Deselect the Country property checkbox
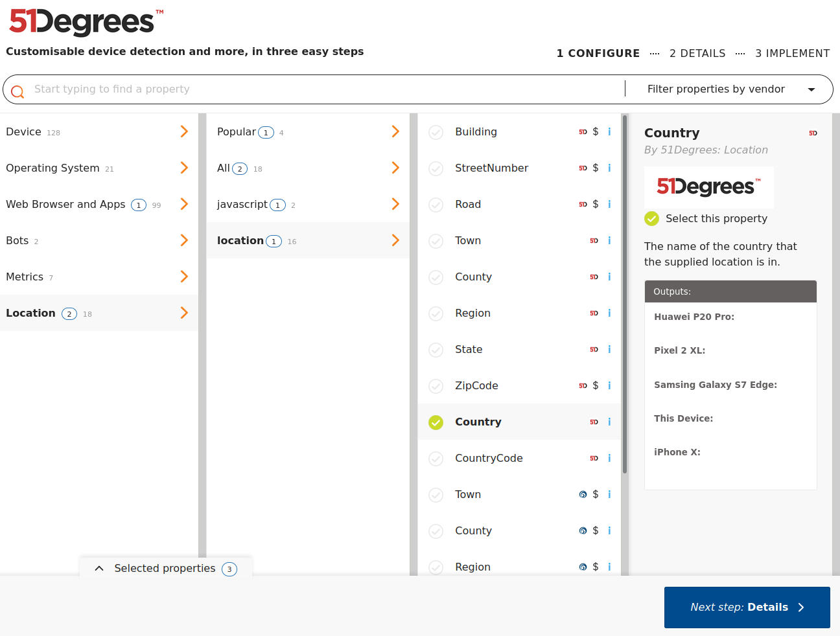The width and height of the screenshot is (840, 636). tap(436, 422)
